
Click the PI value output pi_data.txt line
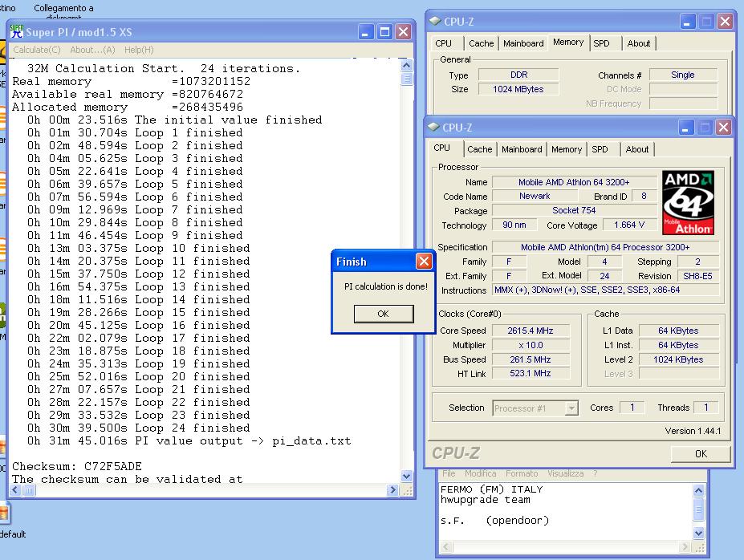click(x=189, y=440)
